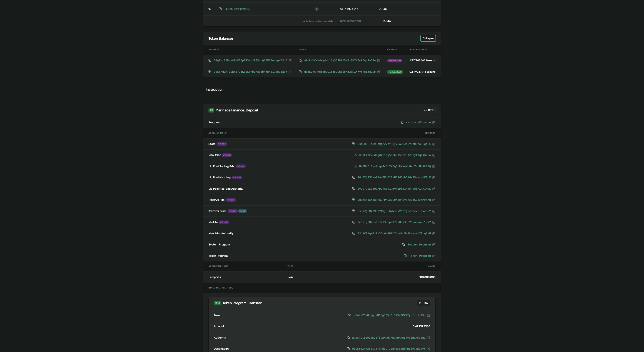644x352 pixels.
Task: Show raw view of Marinade Finance Deposit
Action: click(428, 110)
